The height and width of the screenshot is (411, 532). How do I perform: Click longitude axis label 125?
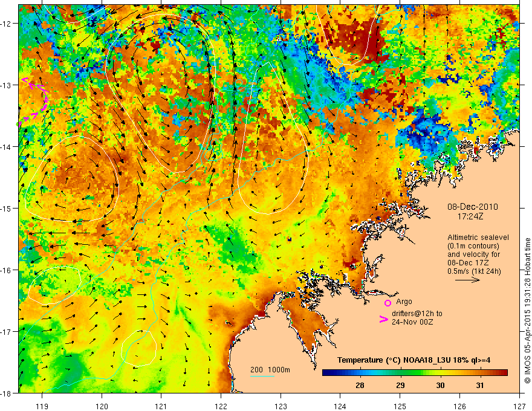click(x=400, y=406)
